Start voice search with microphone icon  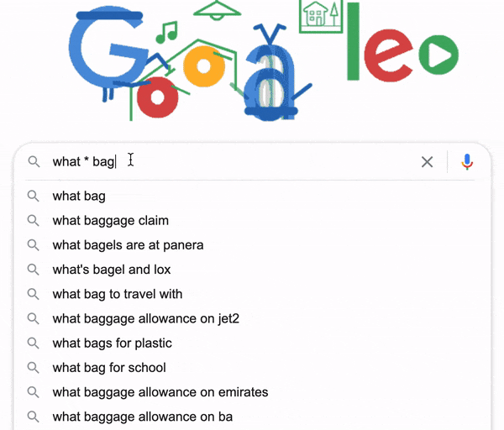coord(467,162)
